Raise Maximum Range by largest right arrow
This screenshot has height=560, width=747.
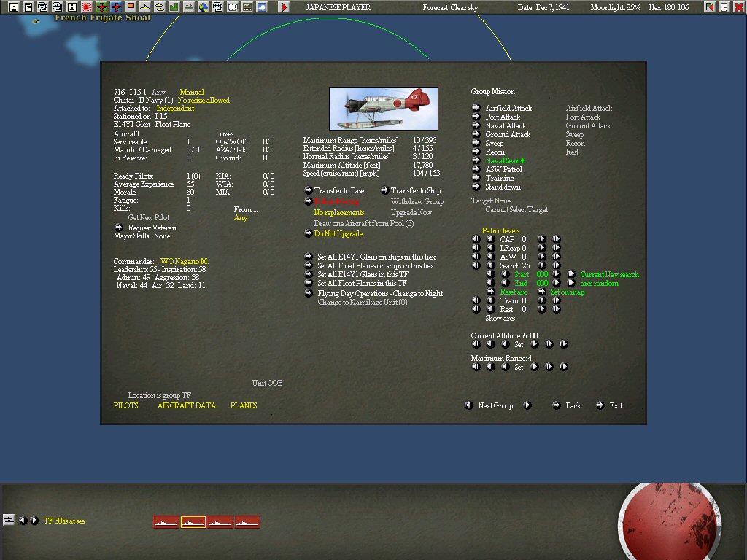click(564, 366)
